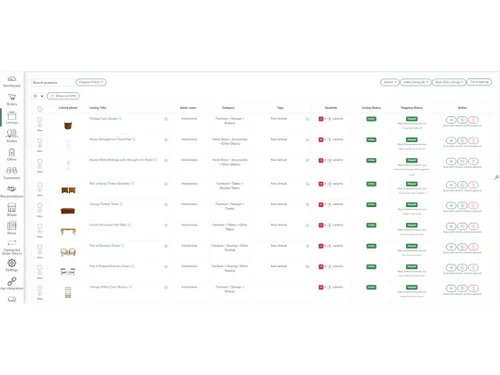The height and width of the screenshot is (375, 500).
Task: Expand More under Vintage Timber Trunk checkbox
Action: 40,216
